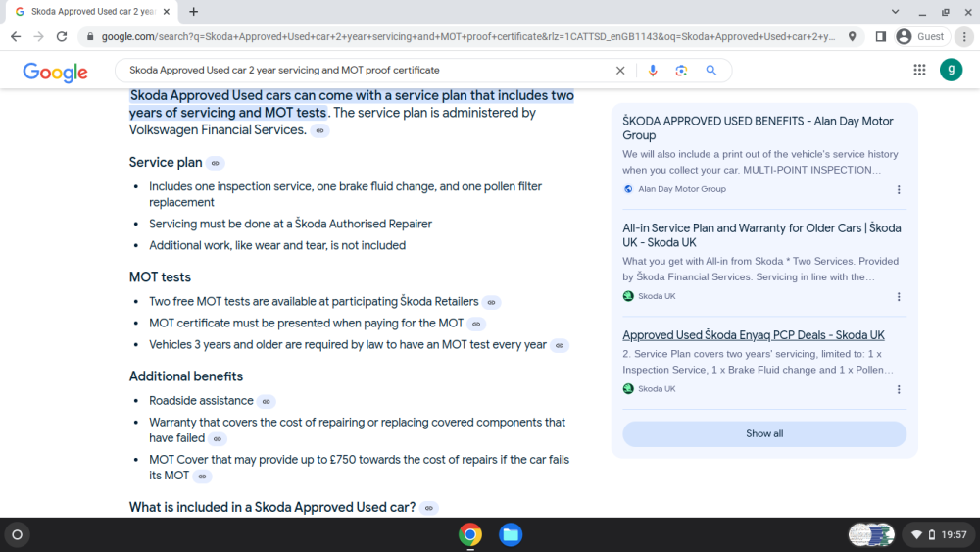Open source link after 'its MOT'
Image resolution: width=980 pixels, height=552 pixels.
203,477
